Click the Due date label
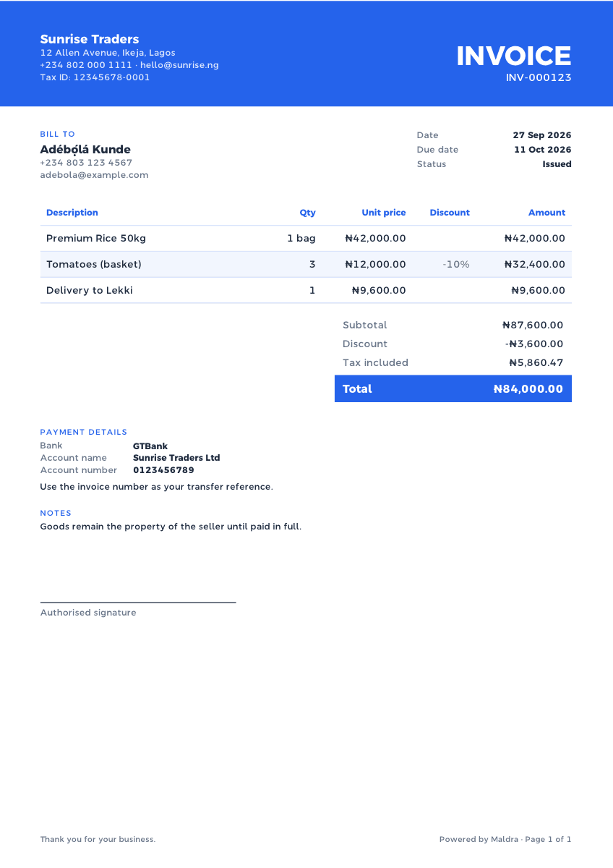The width and height of the screenshot is (613, 868). [437, 150]
